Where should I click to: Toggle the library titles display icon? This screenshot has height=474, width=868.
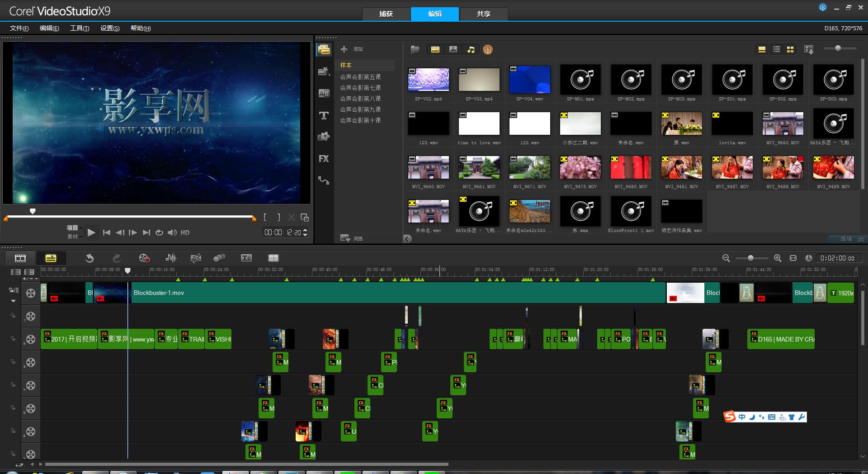tap(762, 49)
